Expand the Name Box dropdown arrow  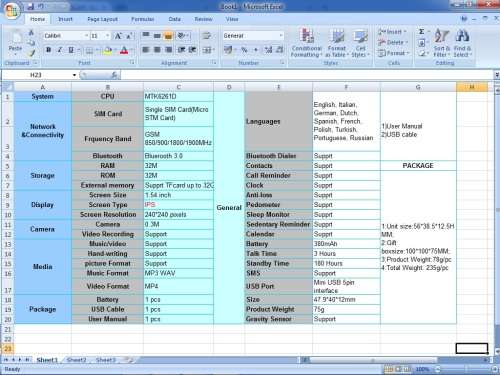click(x=74, y=75)
